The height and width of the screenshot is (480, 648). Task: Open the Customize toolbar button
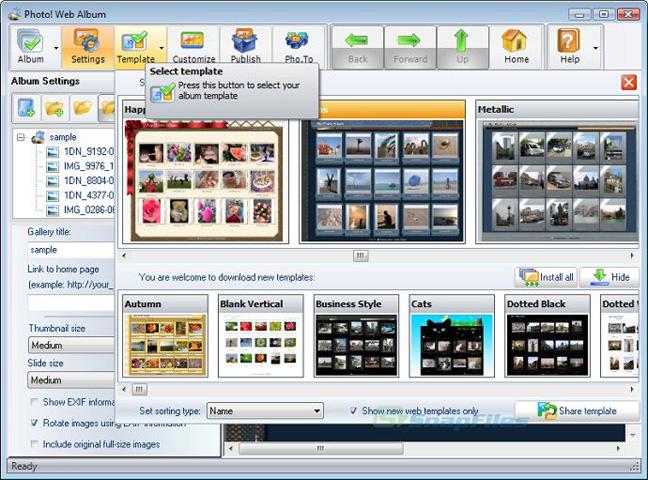pyautogui.click(x=193, y=47)
